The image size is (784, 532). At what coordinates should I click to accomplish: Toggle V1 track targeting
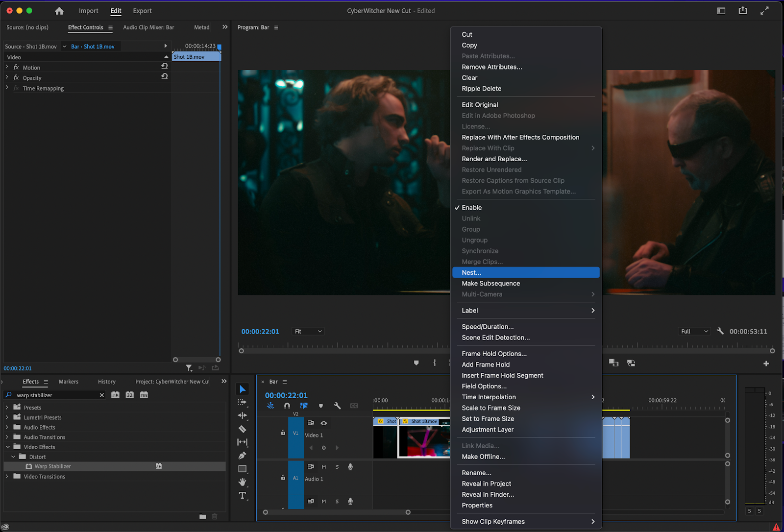(x=295, y=433)
